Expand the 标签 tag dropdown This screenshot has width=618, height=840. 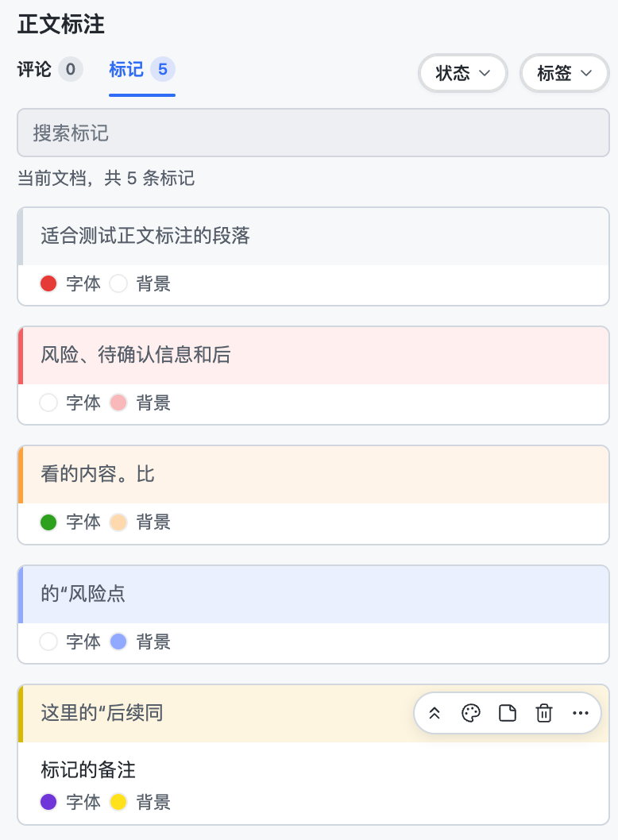[x=565, y=73]
